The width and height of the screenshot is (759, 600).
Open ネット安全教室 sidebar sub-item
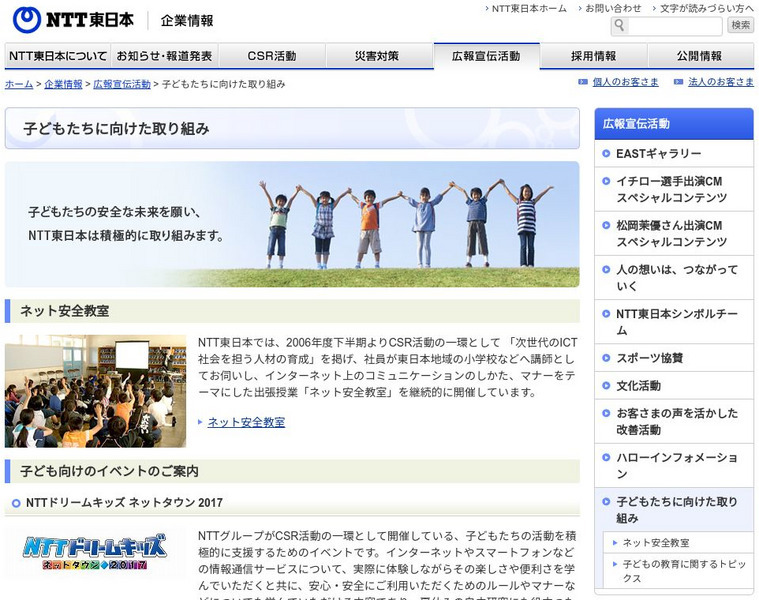678,543
